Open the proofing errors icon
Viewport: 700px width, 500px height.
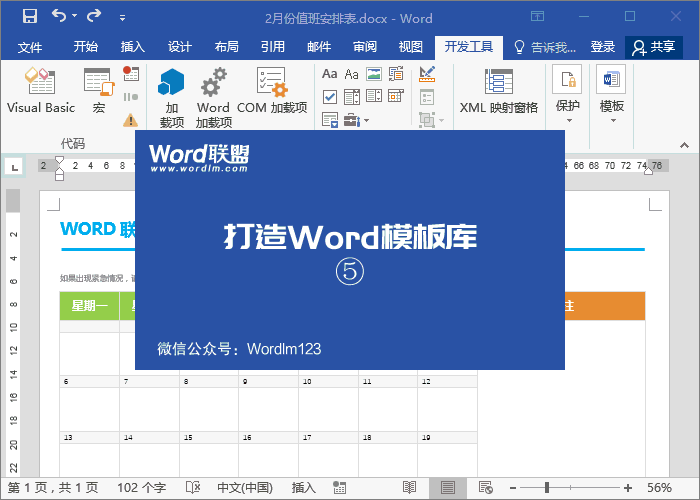click(x=193, y=488)
